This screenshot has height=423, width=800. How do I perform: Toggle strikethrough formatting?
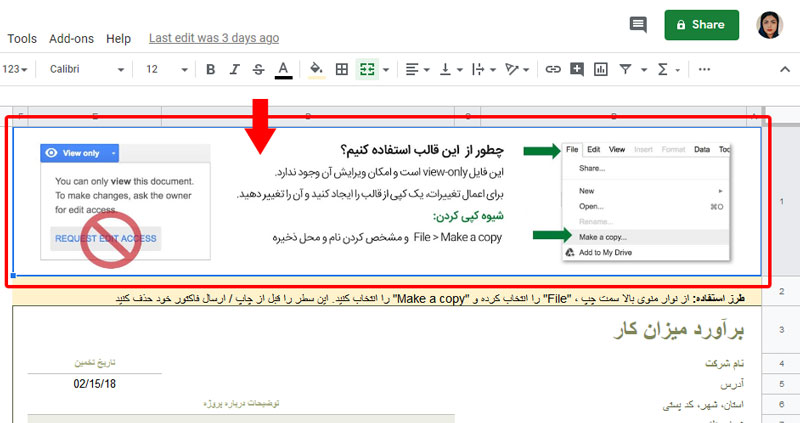(259, 69)
